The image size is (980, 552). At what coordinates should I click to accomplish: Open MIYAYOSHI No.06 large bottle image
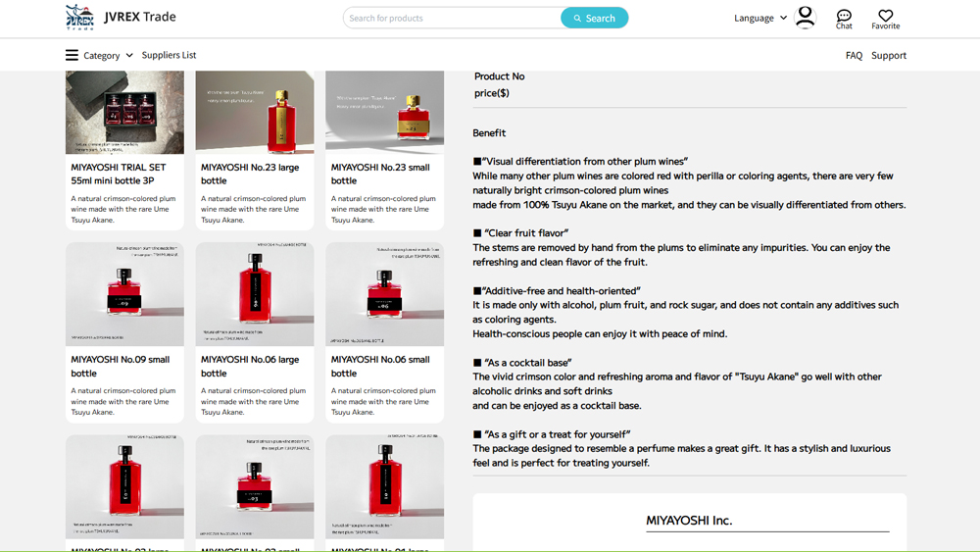pos(255,294)
